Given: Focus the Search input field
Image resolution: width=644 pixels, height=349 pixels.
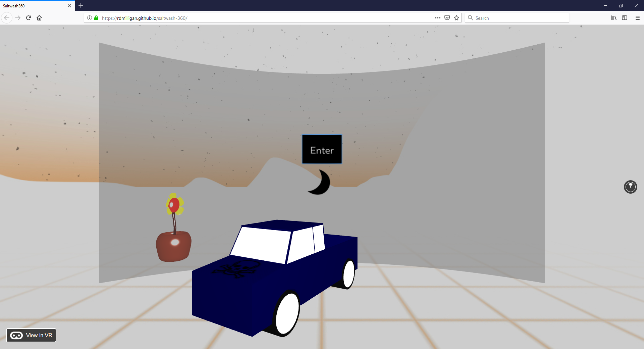Looking at the screenshot, I should tap(517, 18).
